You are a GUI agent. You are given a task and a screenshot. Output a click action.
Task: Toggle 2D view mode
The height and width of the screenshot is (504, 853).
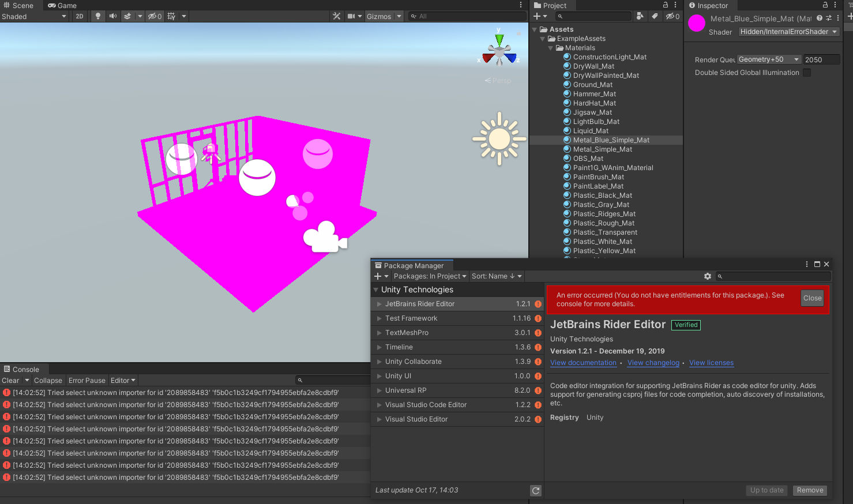(x=80, y=16)
